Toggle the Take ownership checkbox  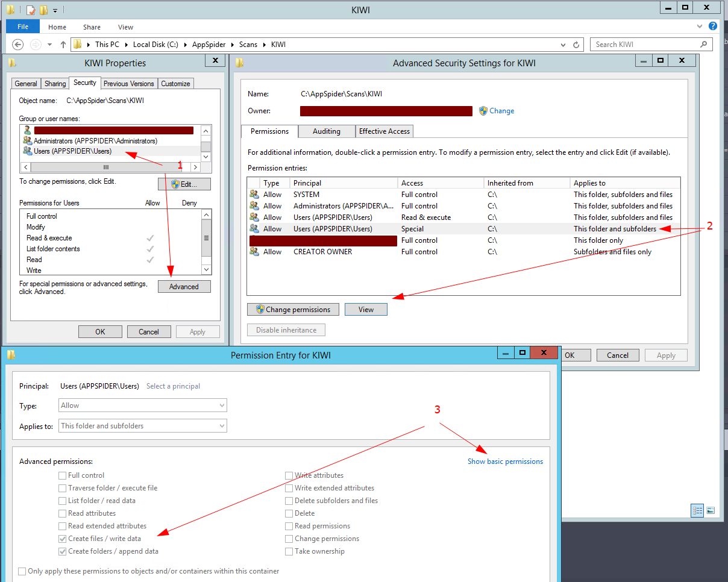click(x=289, y=551)
